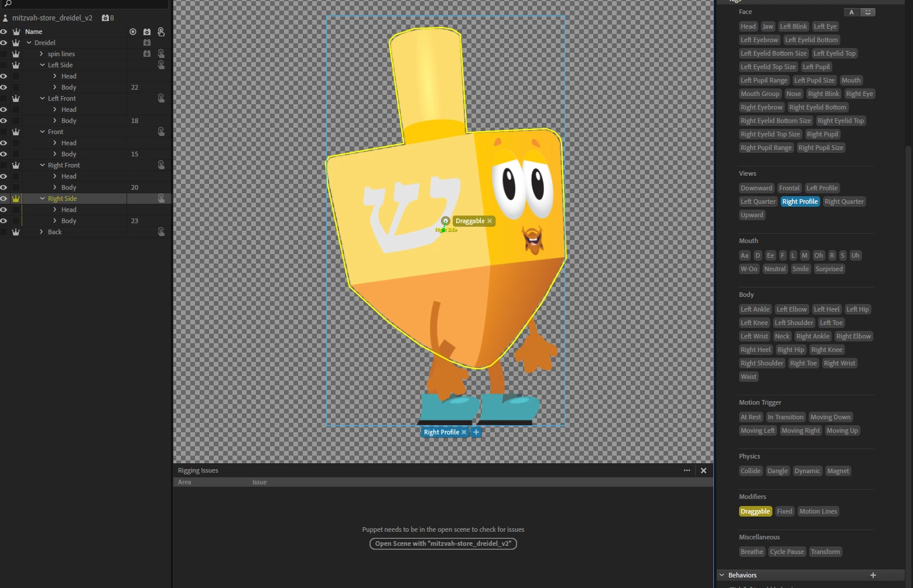Hide the Left Side Body layer

click(x=4, y=87)
